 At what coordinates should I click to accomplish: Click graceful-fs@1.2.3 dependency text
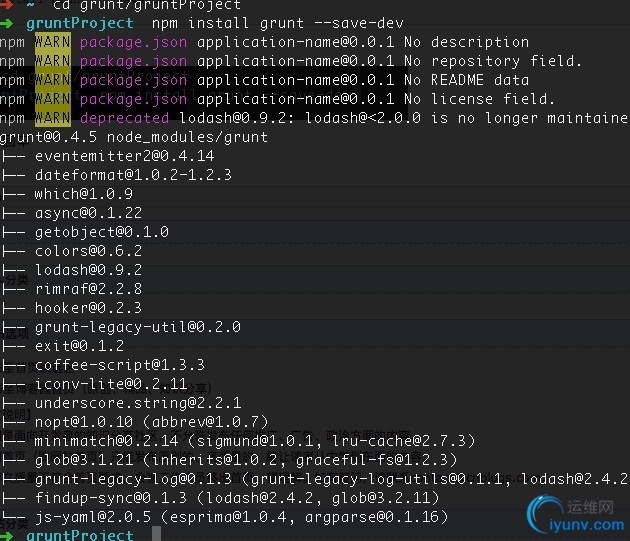[x=372, y=460]
